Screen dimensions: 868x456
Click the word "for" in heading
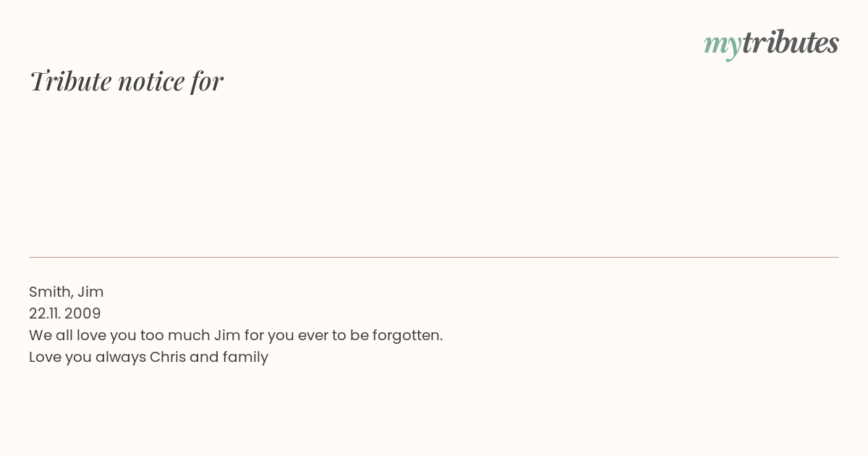coord(207,82)
